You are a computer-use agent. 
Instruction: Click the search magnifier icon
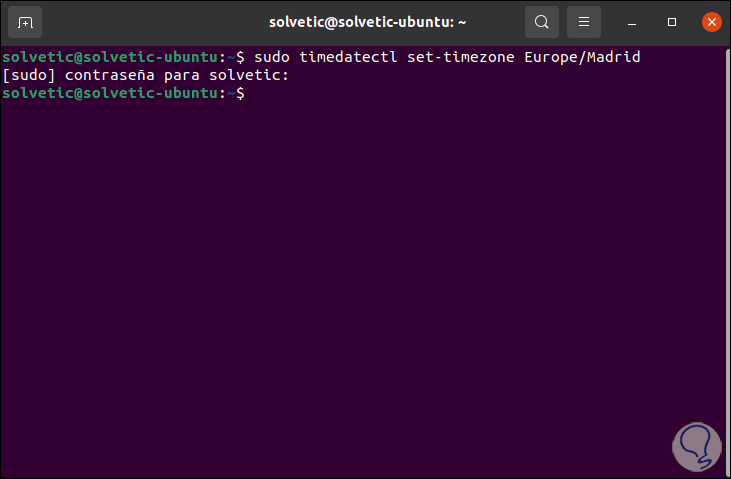point(541,22)
